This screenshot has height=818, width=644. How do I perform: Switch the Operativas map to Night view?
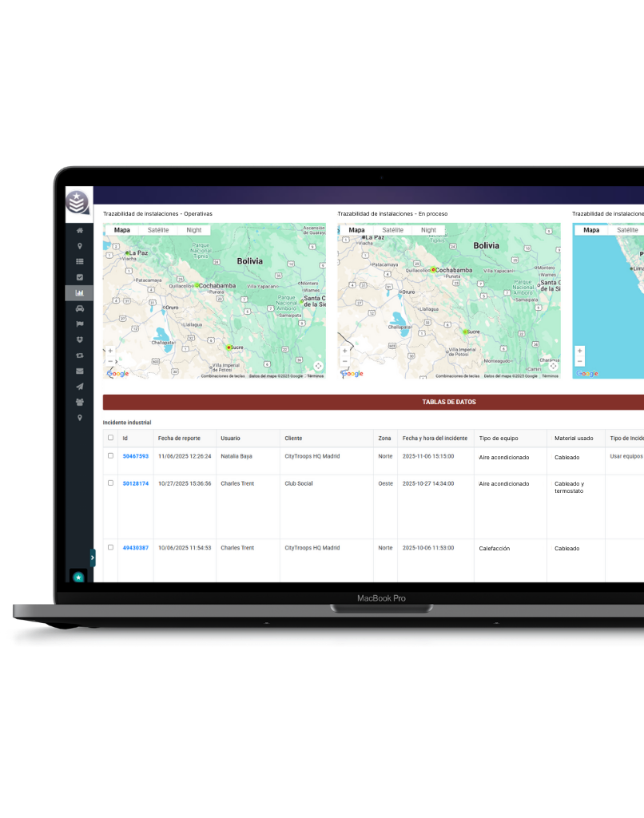coord(194,230)
